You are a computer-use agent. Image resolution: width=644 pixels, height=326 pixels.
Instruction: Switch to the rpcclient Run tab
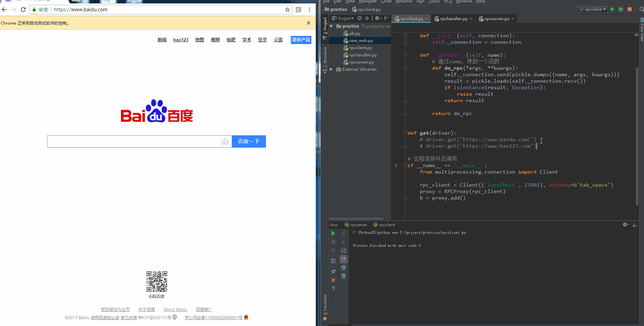click(384, 225)
